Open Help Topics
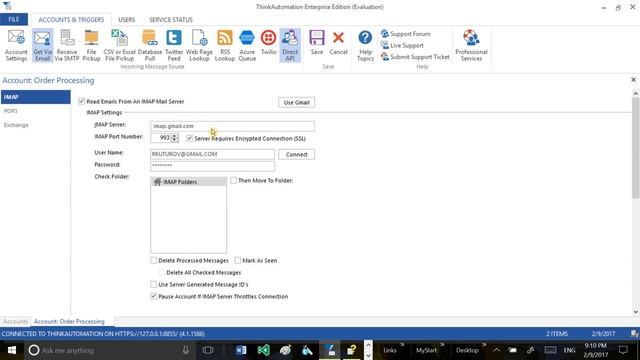 coord(365,45)
